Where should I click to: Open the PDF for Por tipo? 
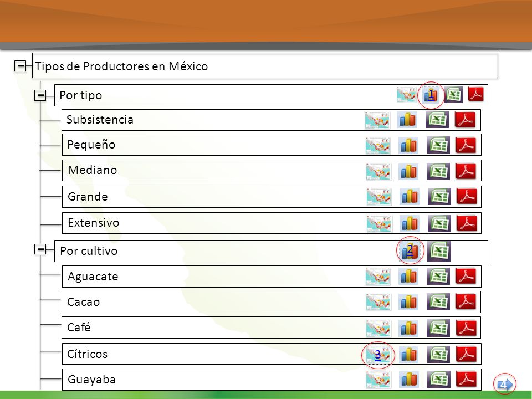[x=475, y=94]
